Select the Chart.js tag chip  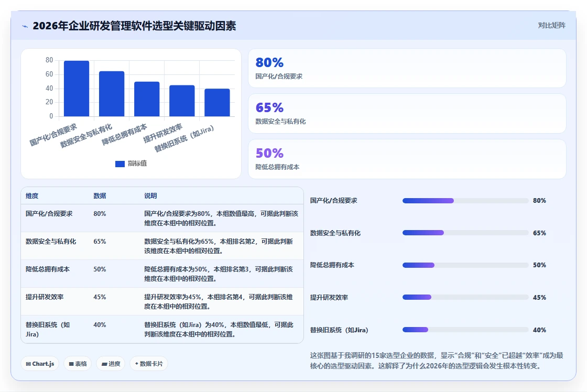pyautogui.click(x=40, y=364)
